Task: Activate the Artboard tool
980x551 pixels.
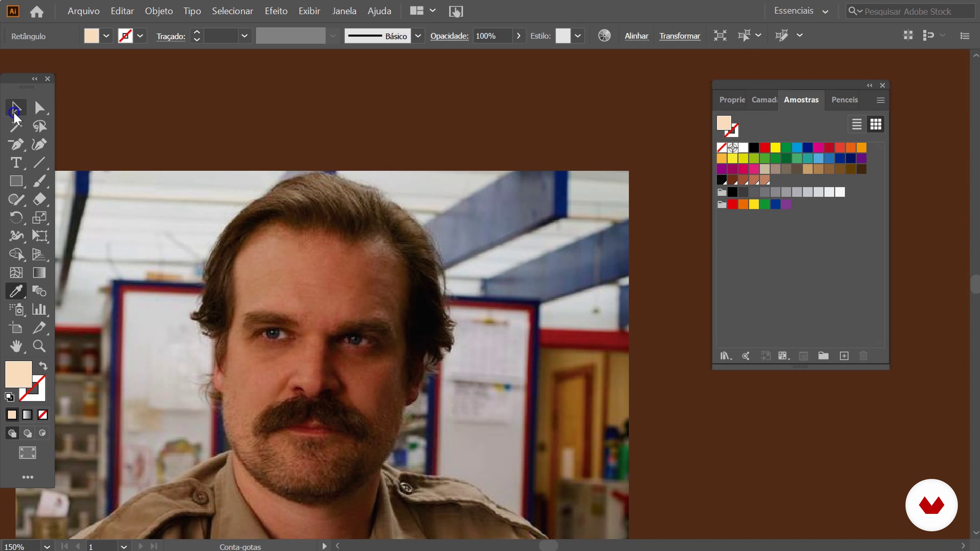Action: click(16, 328)
